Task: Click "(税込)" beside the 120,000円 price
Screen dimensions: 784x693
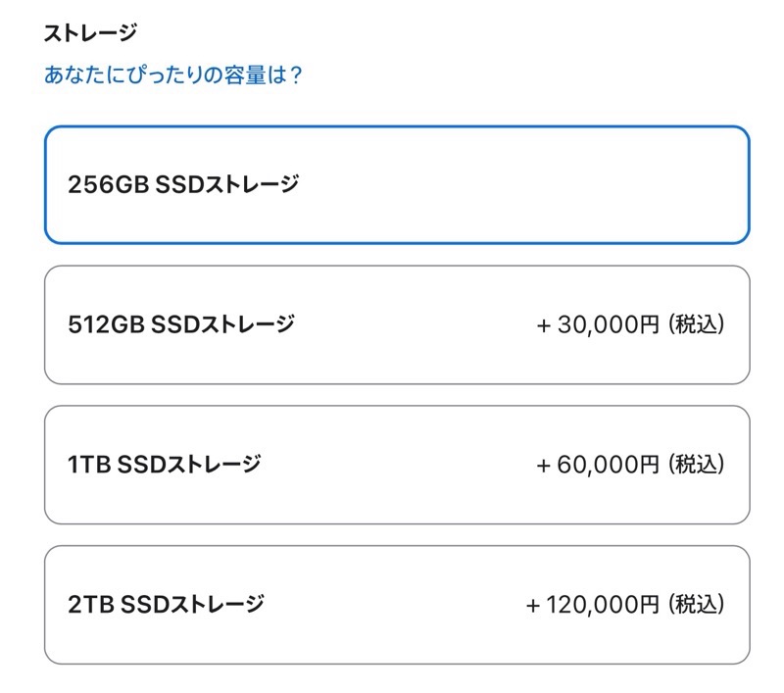Action: coord(697,604)
